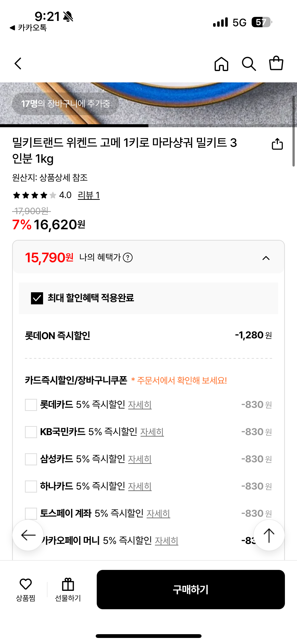Tap the back chevron in header
Viewport: 297px width, 644px height.
pos(18,63)
